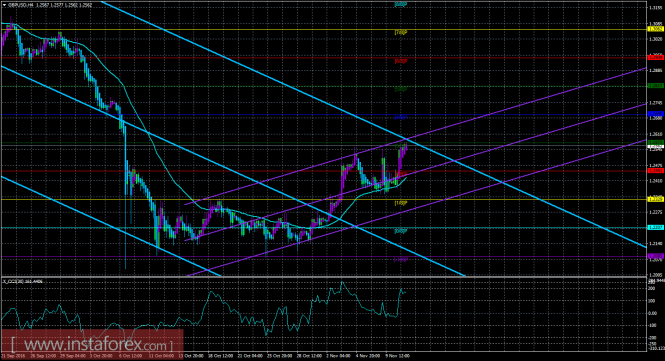The height and width of the screenshot is (361, 665).
Task: Select the yellow 1.3062 price label on axis
Action: (655, 29)
